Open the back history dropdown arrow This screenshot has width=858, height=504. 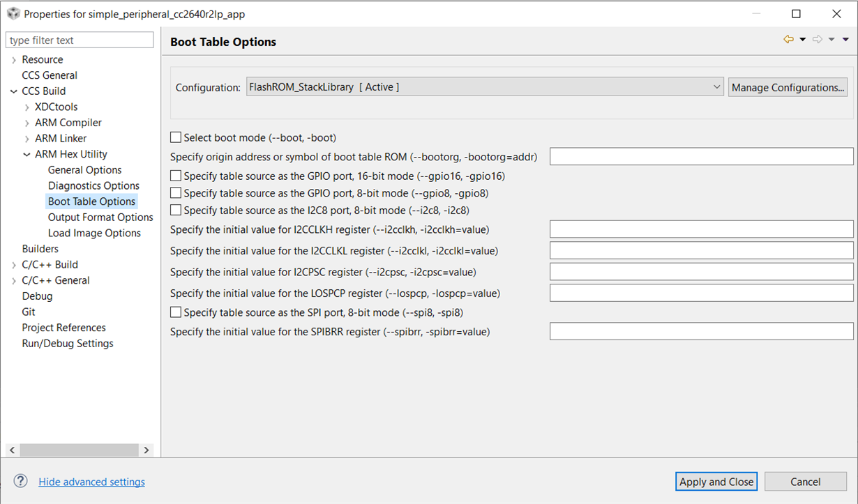[x=802, y=40]
